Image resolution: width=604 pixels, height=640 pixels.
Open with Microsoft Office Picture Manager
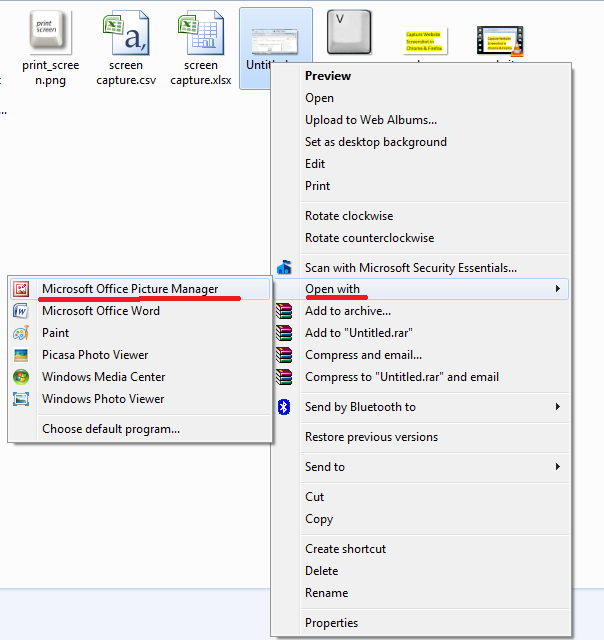click(140, 289)
